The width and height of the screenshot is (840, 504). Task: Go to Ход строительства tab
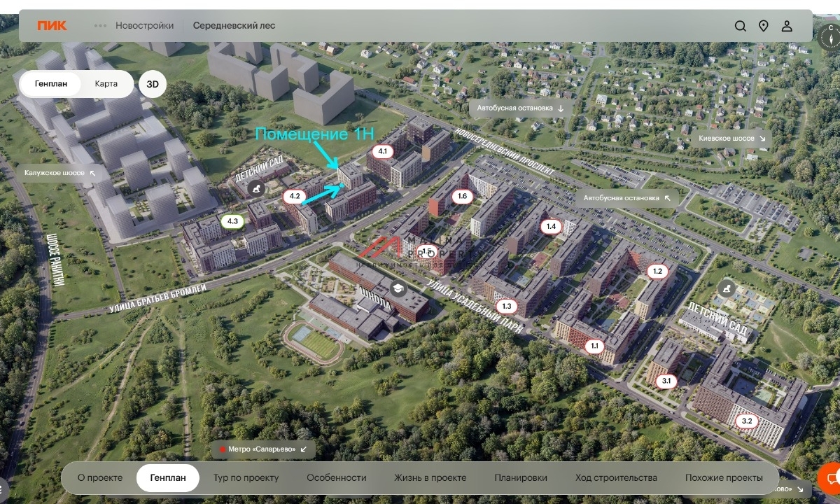tap(616, 478)
